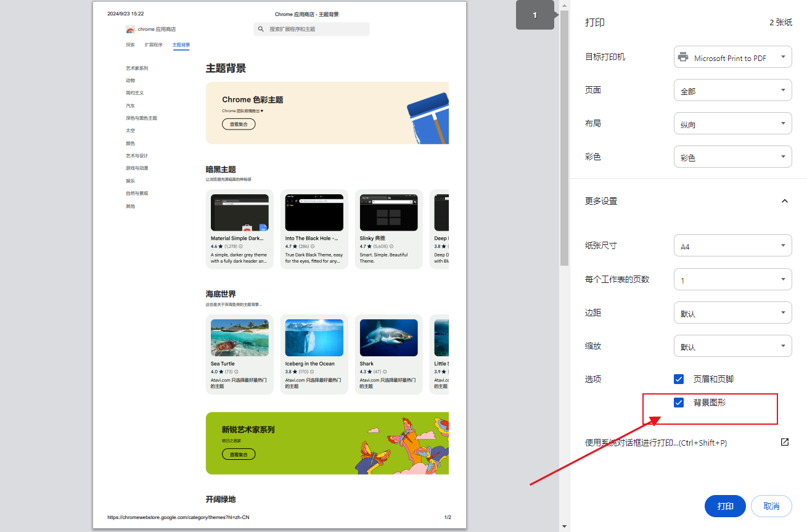The width and height of the screenshot is (807, 532).
Task: Click the footer URL chromewebstore.google.com
Action: (x=178, y=517)
